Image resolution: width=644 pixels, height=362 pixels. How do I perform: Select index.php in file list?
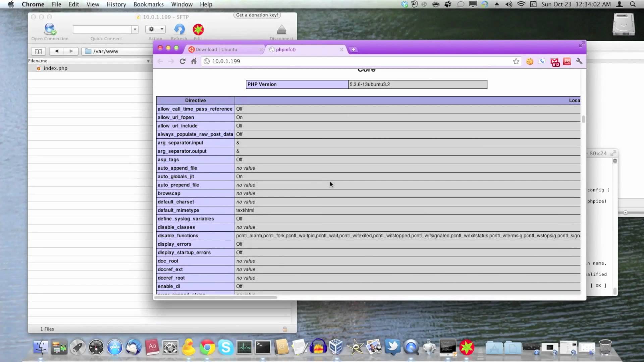point(55,68)
